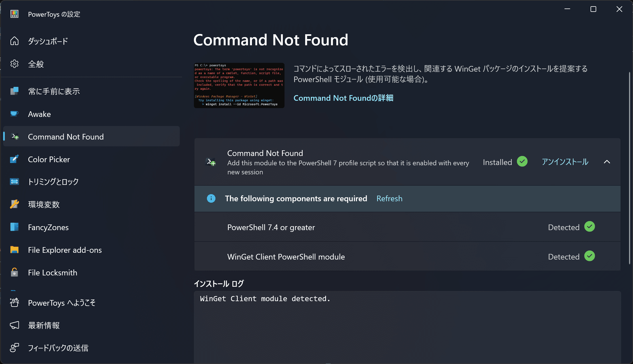Click the Awake coffee cup icon

(x=14, y=114)
